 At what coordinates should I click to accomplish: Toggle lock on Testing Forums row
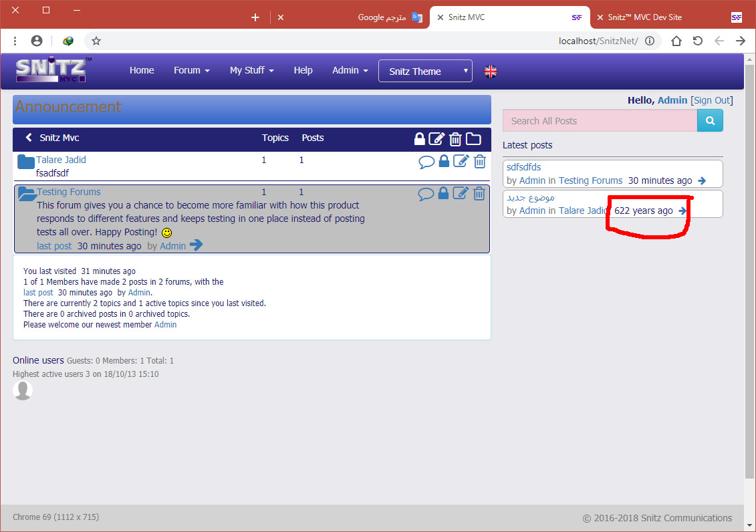tap(444, 194)
